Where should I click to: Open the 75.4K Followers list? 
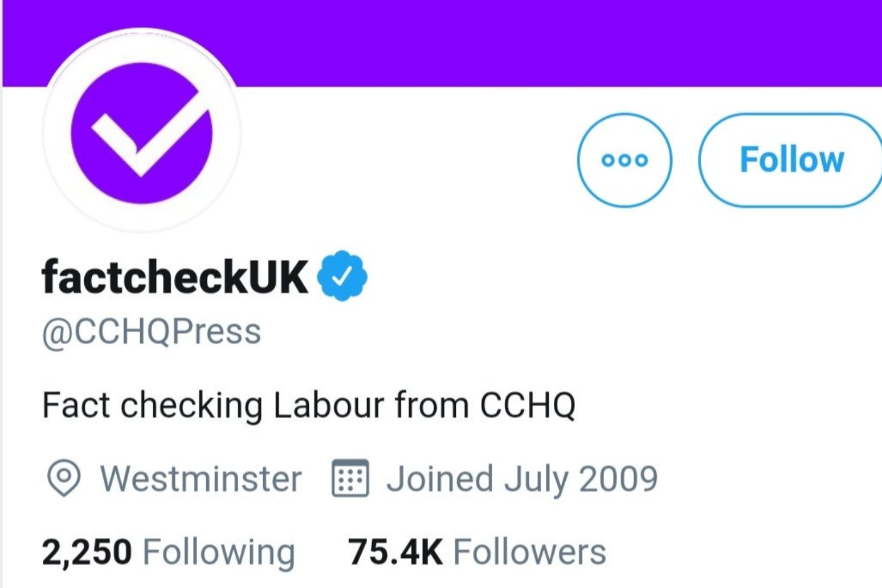[477, 552]
